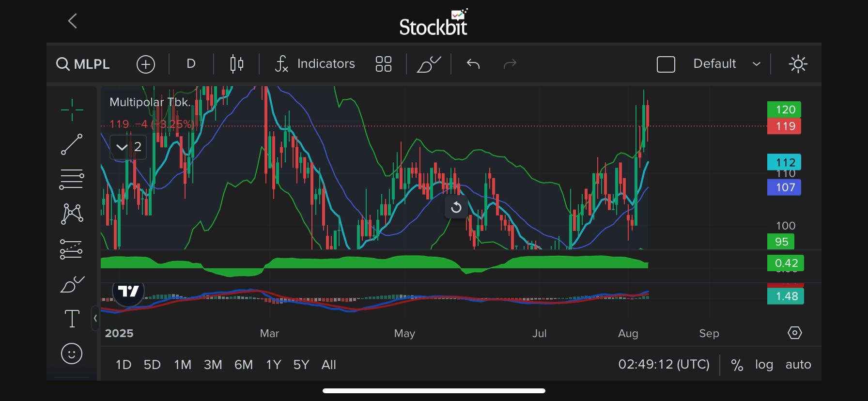The height and width of the screenshot is (401, 868).
Task: Open the MLPL symbol search
Action: (83, 64)
